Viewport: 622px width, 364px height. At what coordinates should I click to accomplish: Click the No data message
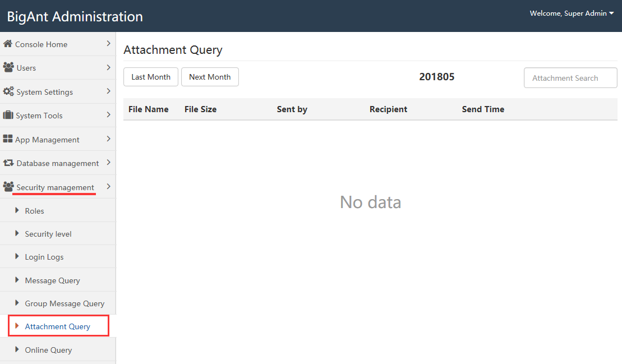click(371, 202)
